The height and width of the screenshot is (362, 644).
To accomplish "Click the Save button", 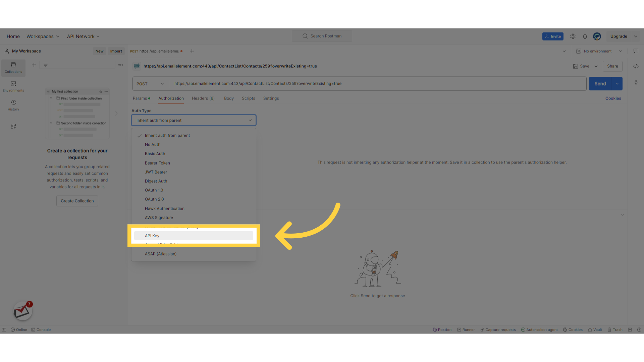I will point(581,66).
